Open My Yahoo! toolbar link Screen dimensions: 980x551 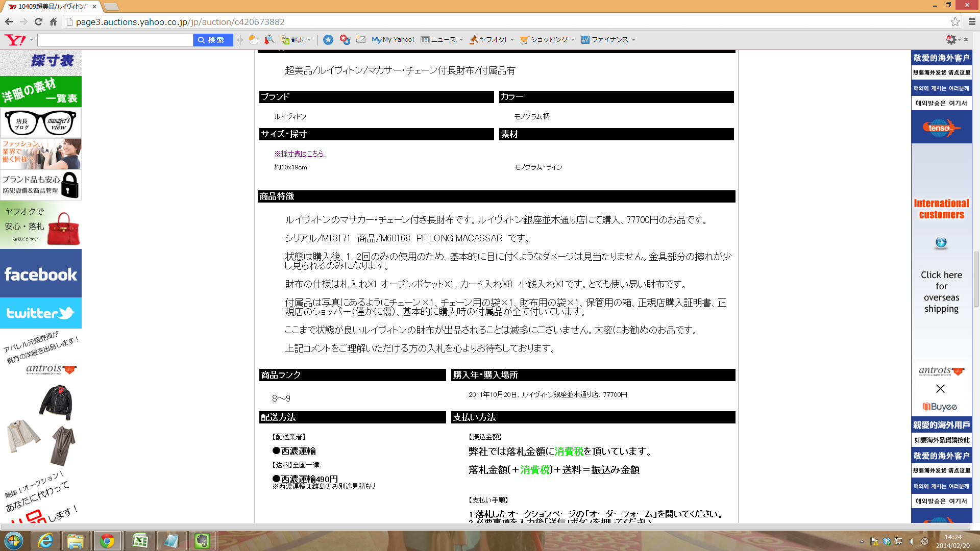tap(393, 39)
